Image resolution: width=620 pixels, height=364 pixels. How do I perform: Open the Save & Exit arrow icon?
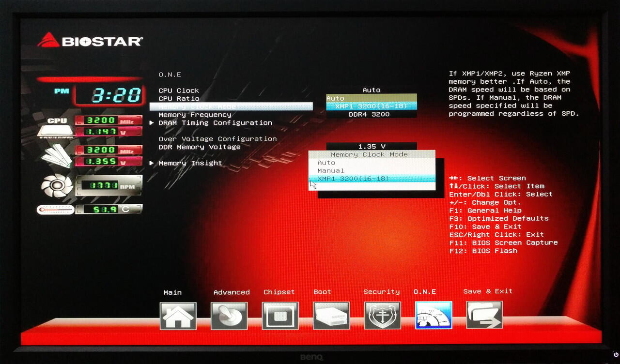484,315
